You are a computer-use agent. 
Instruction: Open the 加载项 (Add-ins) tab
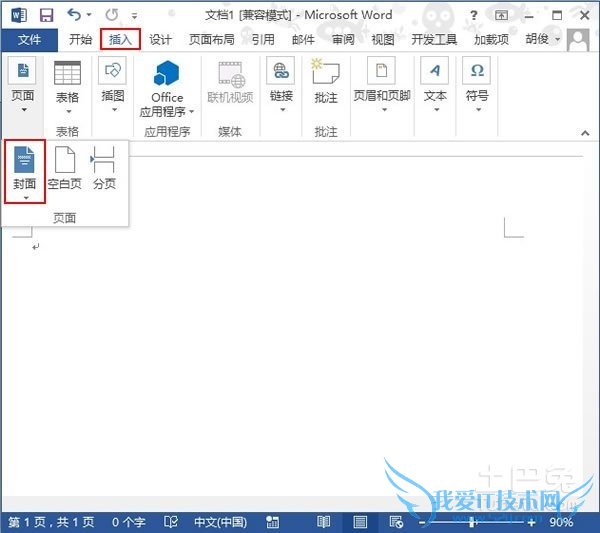tap(491, 39)
